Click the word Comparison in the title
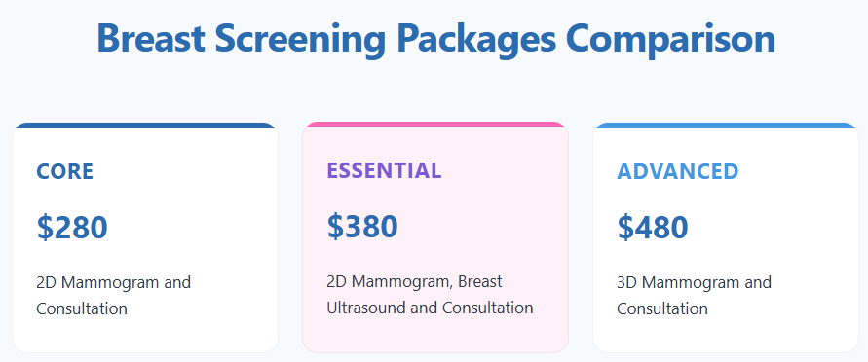Viewport: 868px width, 362px height. (670, 39)
